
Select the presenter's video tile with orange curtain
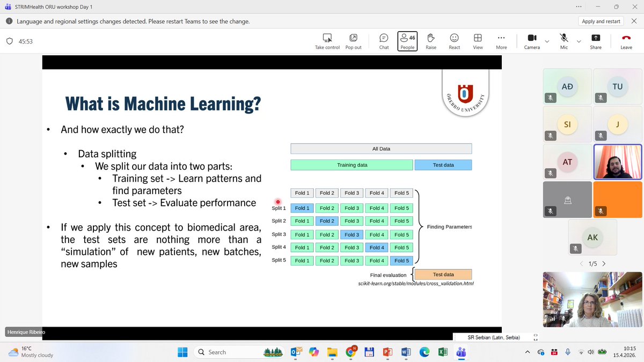[618, 161]
